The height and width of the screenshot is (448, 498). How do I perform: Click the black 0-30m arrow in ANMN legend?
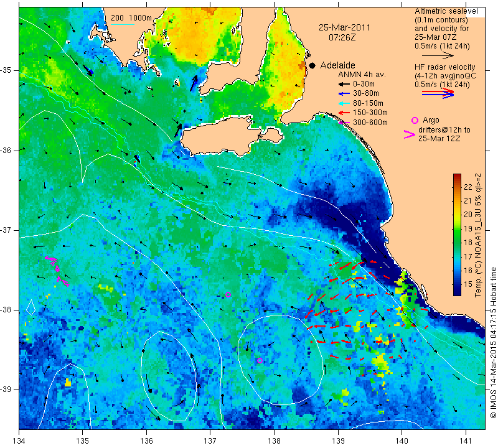click(344, 84)
